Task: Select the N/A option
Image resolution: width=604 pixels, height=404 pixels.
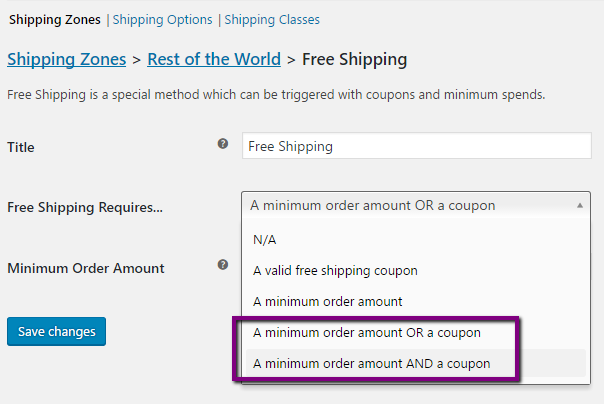Action: point(264,240)
